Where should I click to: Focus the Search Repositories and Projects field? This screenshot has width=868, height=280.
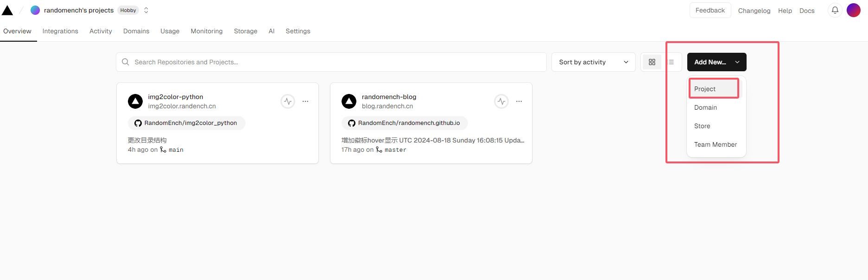click(331, 62)
